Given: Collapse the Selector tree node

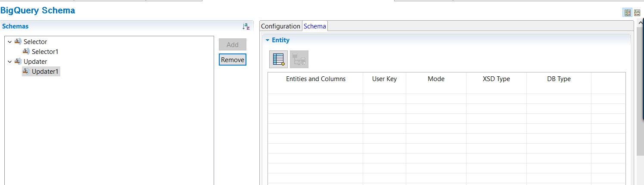Looking at the screenshot, I should [x=10, y=42].
